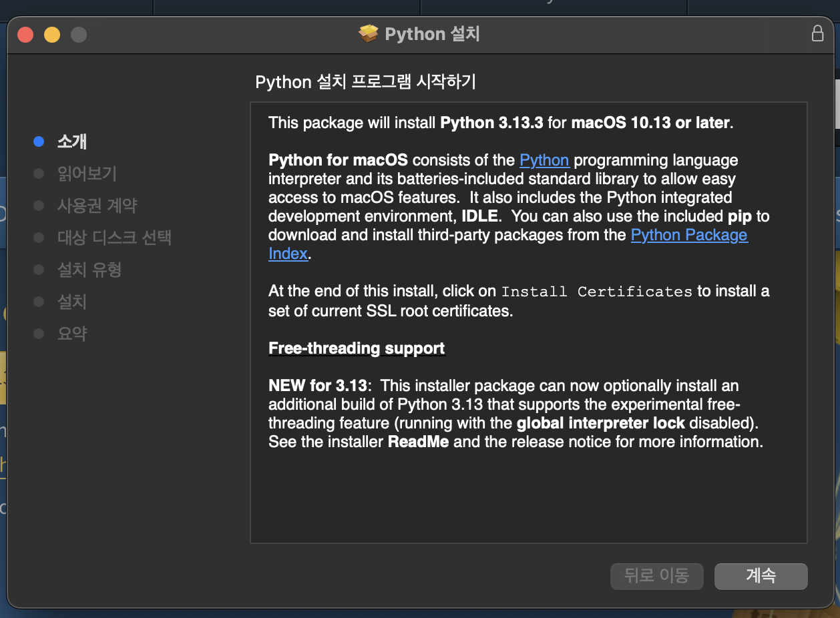840x618 pixels.
Task: Open the Python hyperlink in intro text
Action: coord(544,160)
